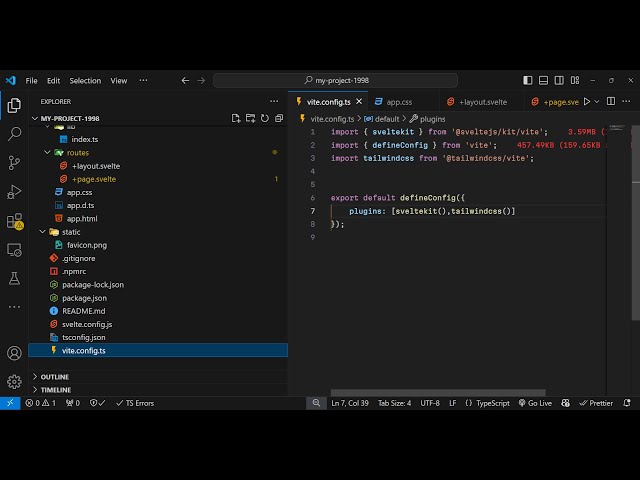Open the Search view in activity bar

[14, 133]
